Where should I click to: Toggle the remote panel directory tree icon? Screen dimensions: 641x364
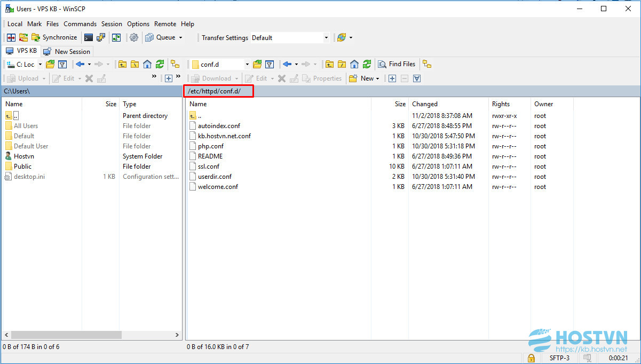pyautogui.click(x=426, y=64)
